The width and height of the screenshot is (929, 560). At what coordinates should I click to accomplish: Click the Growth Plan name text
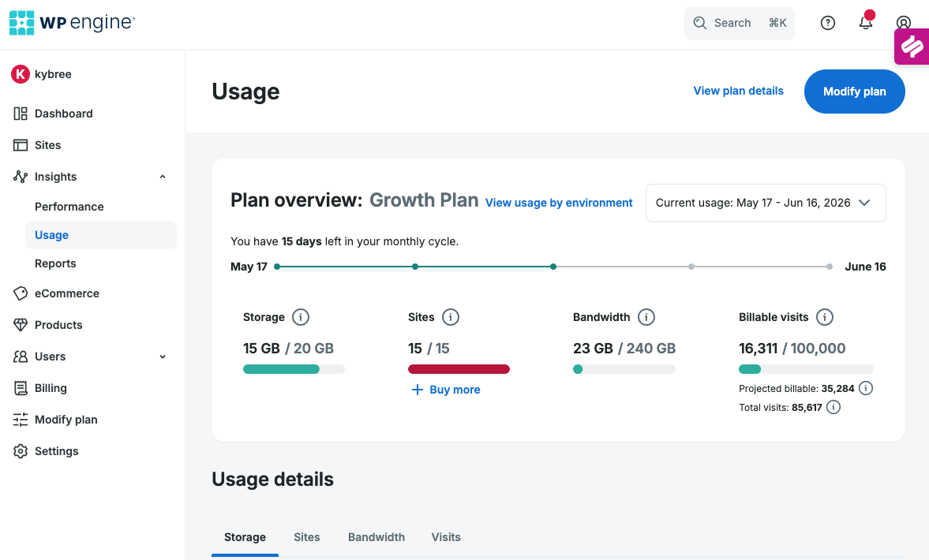click(x=424, y=200)
